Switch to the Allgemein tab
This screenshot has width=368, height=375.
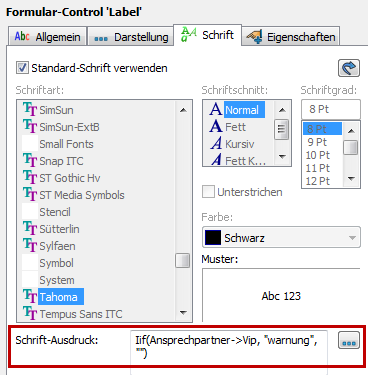coord(47,36)
